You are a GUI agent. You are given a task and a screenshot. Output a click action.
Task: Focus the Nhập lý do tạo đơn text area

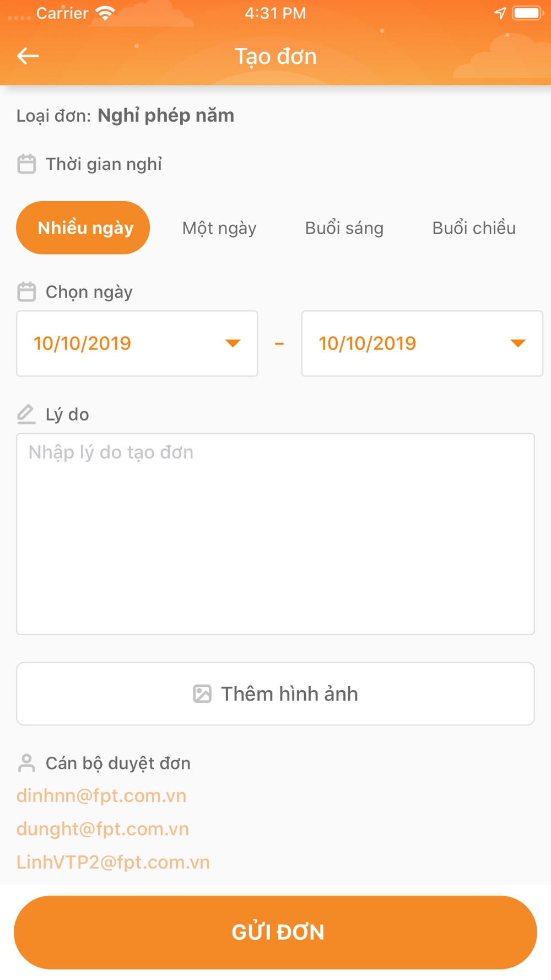[275, 534]
